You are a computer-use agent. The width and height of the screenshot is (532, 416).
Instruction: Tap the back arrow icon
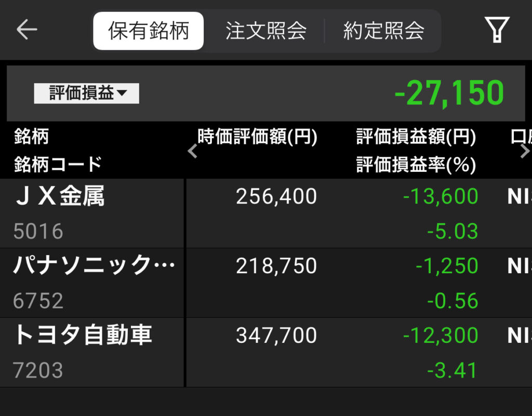[26, 30]
